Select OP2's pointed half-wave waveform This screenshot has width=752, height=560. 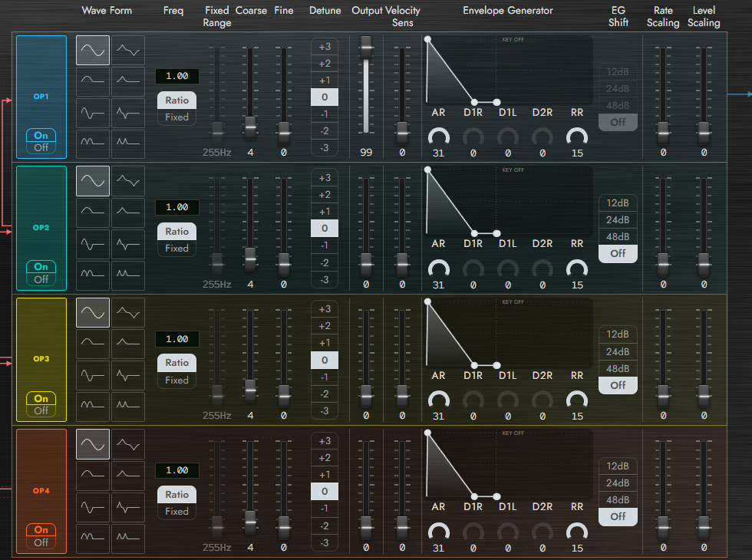point(128,212)
